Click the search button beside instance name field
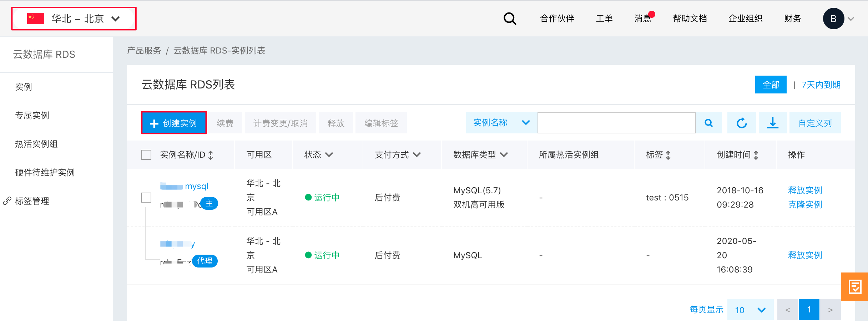The height and width of the screenshot is (321, 868). coord(709,123)
